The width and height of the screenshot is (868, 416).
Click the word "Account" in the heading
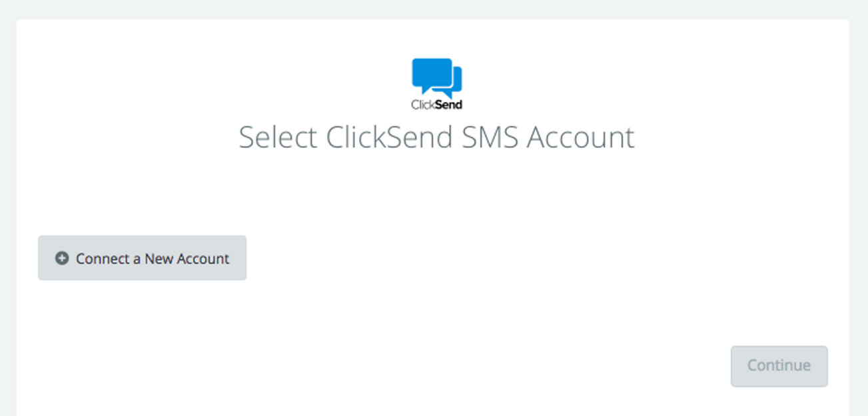pos(580,137)
